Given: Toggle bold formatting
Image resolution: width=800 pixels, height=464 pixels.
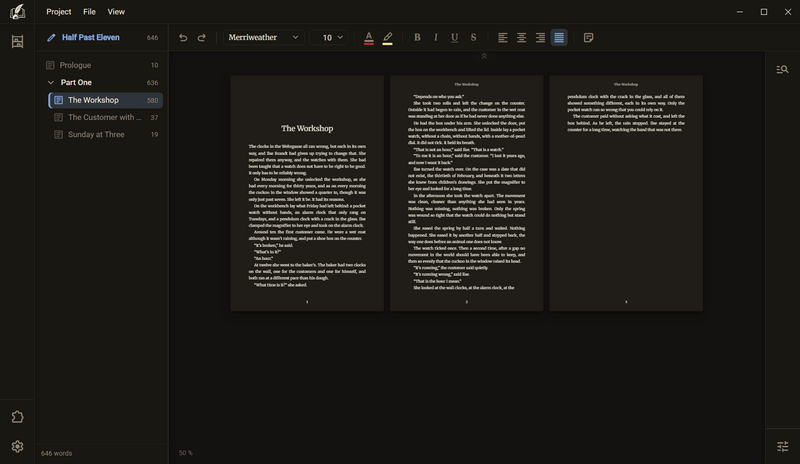Looking at the screenshot, I should (417, 38).
